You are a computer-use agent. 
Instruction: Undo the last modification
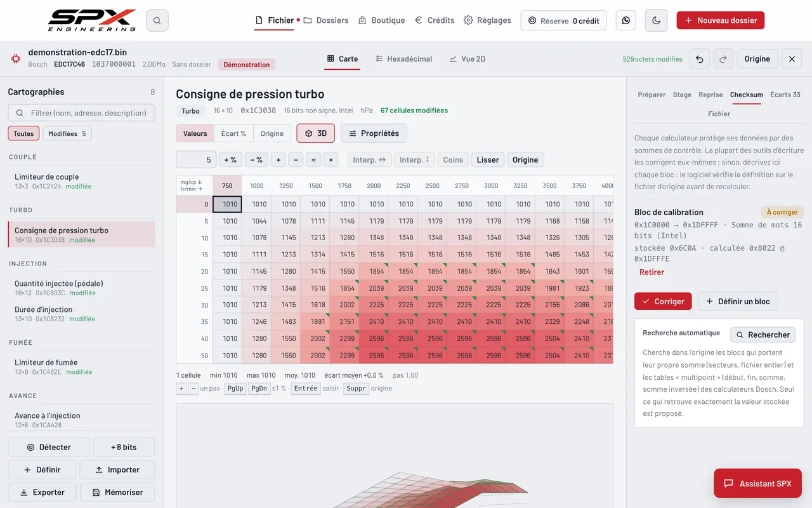(x=699, y=59)
